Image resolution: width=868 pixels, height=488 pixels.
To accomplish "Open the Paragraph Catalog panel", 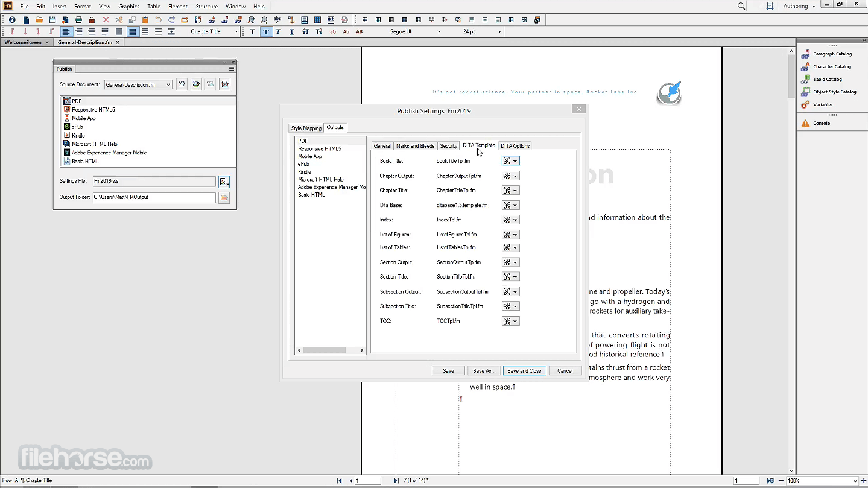I will pos(832,54).
